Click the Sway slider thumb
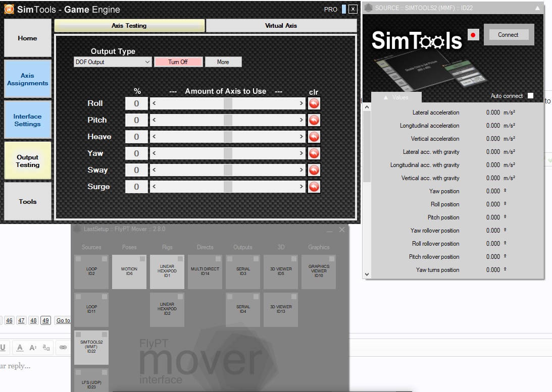This screenshot has height=392, width=552. (x=228, y=170)
